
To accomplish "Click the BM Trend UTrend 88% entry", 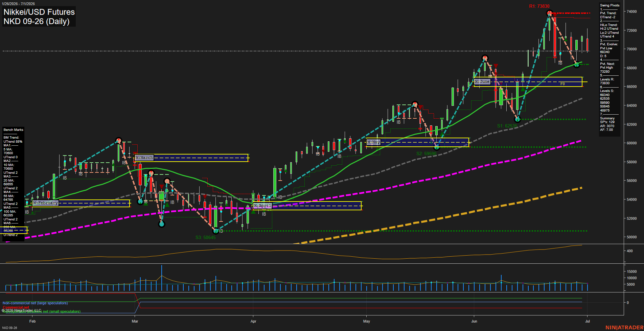I will coord(13,140).
